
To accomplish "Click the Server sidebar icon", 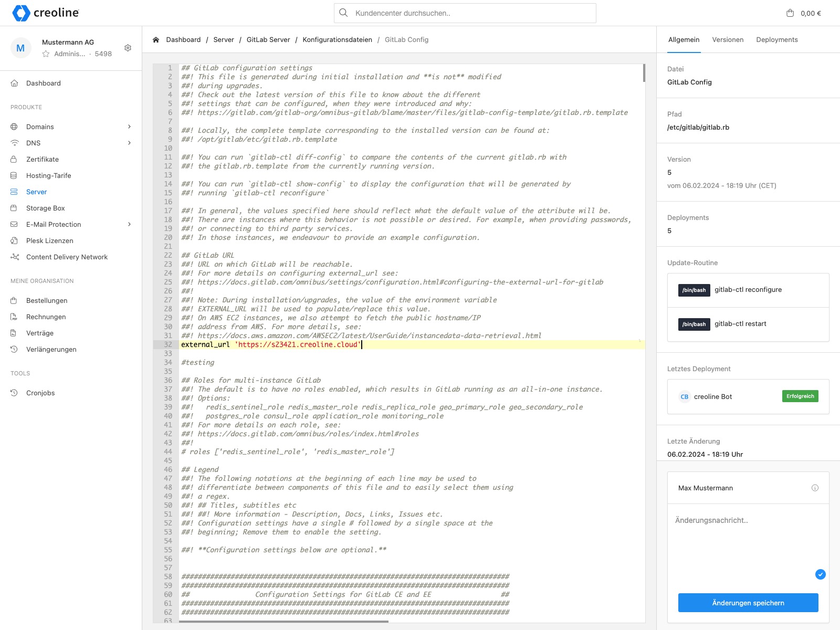I will 14,192.
